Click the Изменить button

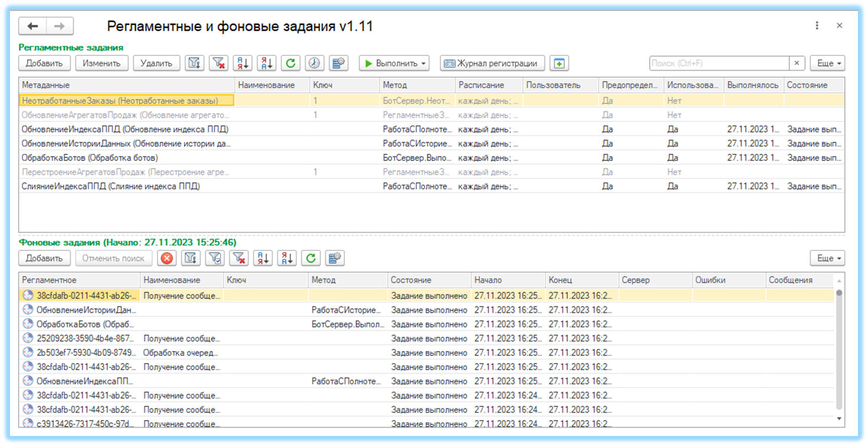[101, 63]
